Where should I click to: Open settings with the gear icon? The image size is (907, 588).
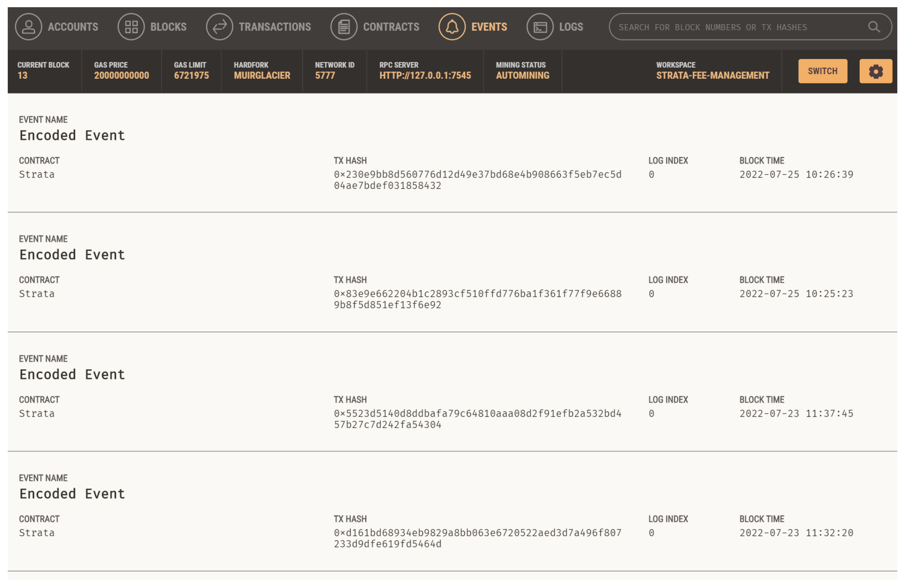876,71
